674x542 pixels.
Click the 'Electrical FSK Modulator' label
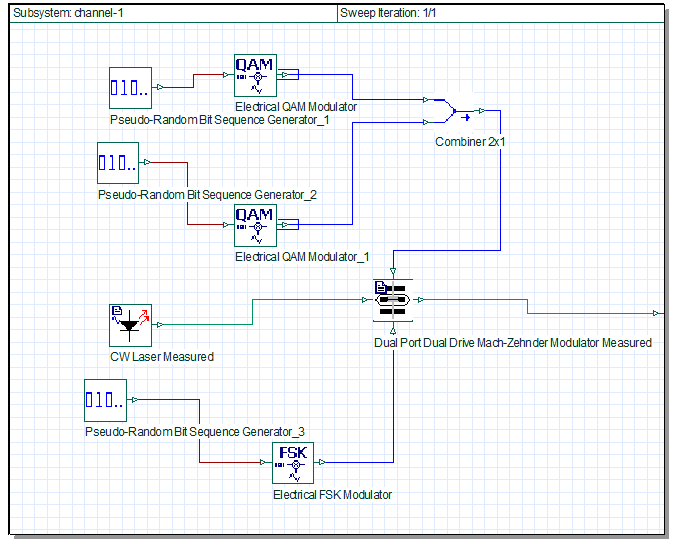point(332,495)
